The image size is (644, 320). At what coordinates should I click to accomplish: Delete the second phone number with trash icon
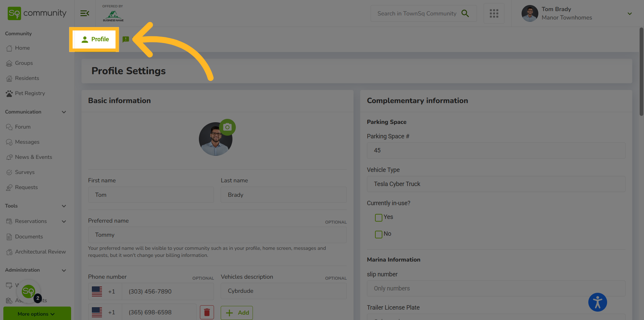click(207, 313)
